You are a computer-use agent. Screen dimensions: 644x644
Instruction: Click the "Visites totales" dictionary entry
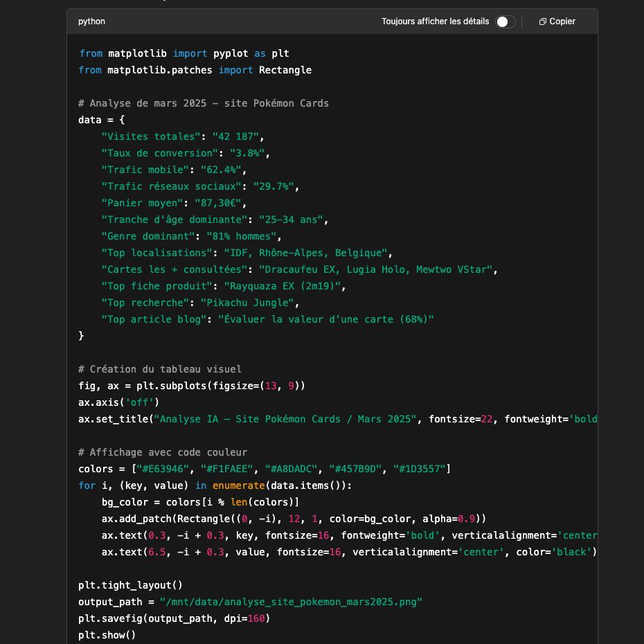(183, 137)
